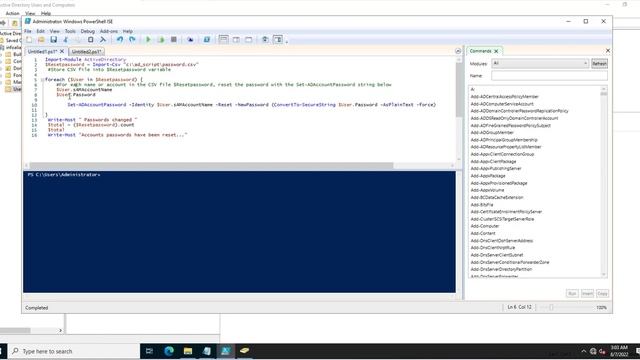Open the File menu
This screenshot has height=360, width=640.
tap(28, 31)
